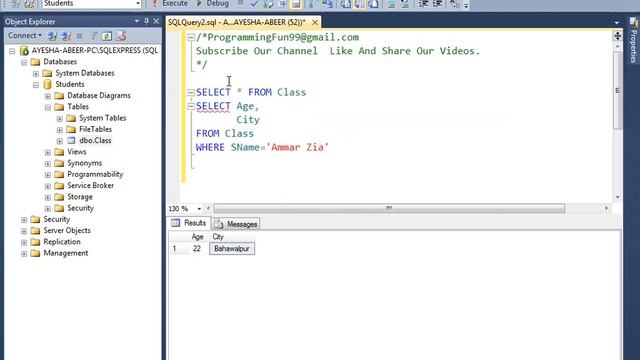Viewport: 640px width, 360px height.
Task: Click the Age column header in results
Action: (x=198, y=237)
